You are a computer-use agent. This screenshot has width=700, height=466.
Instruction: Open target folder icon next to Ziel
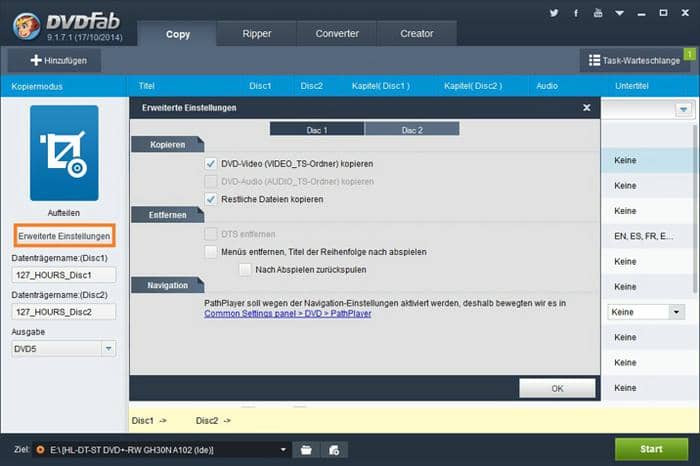coord(306,450)
